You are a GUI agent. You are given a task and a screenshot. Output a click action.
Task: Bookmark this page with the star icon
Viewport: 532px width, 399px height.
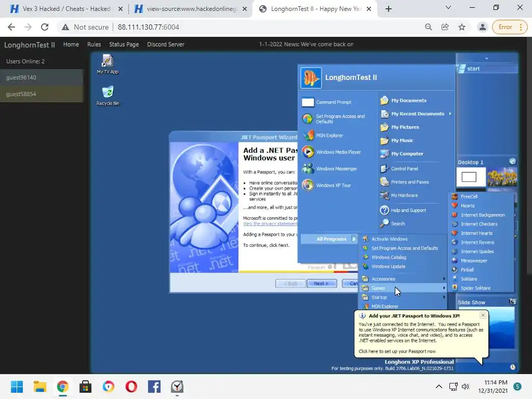pos(462,27)
